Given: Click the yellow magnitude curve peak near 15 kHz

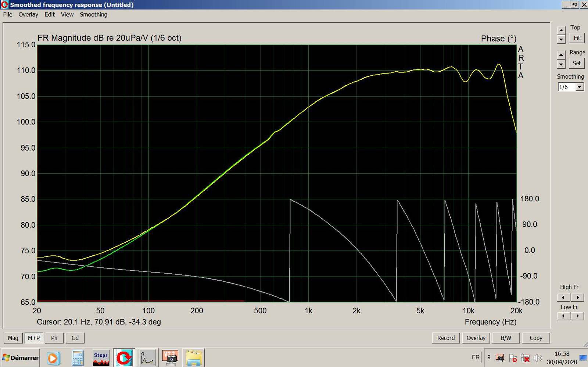Looking at the screenshot, I should (499, 65).
